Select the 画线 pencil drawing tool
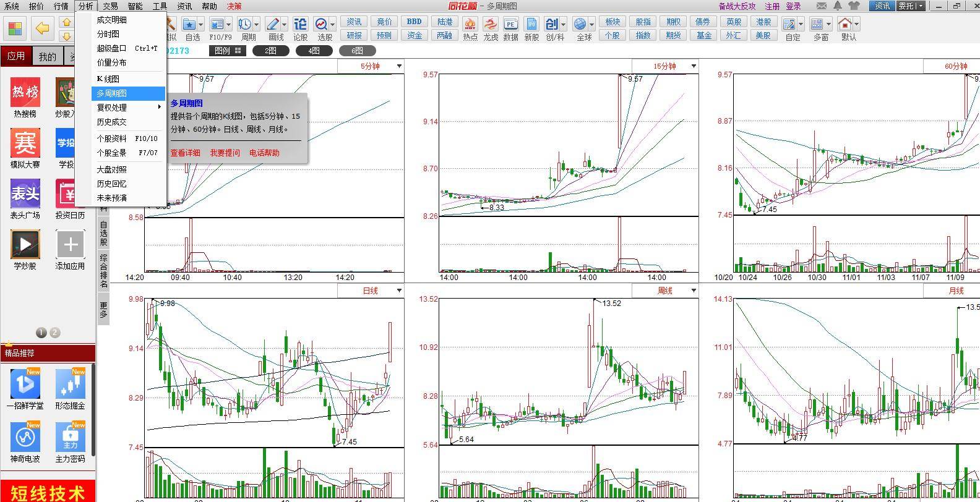980x502 pixels. pyautogui.click(x=273, y=25)
